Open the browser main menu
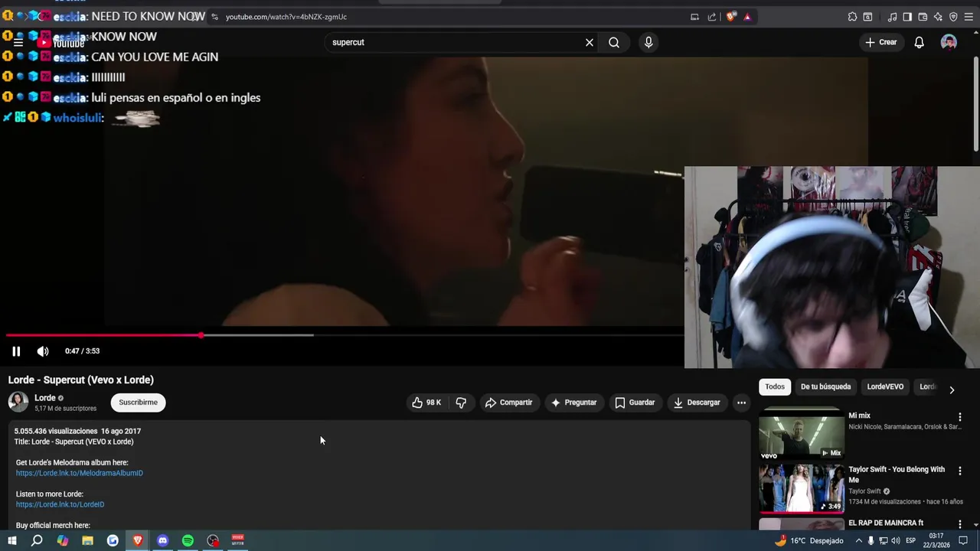The image size is (980, 551). point(969,17)
